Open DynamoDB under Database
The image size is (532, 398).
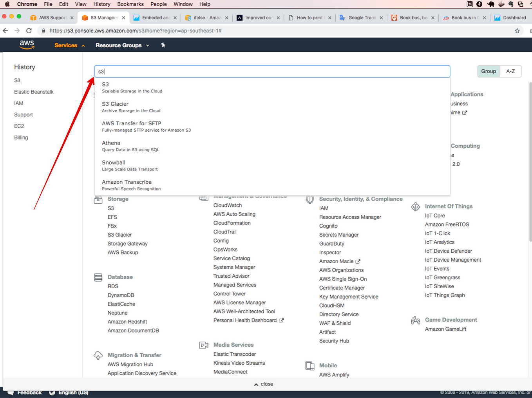click(x=121, y=295)
